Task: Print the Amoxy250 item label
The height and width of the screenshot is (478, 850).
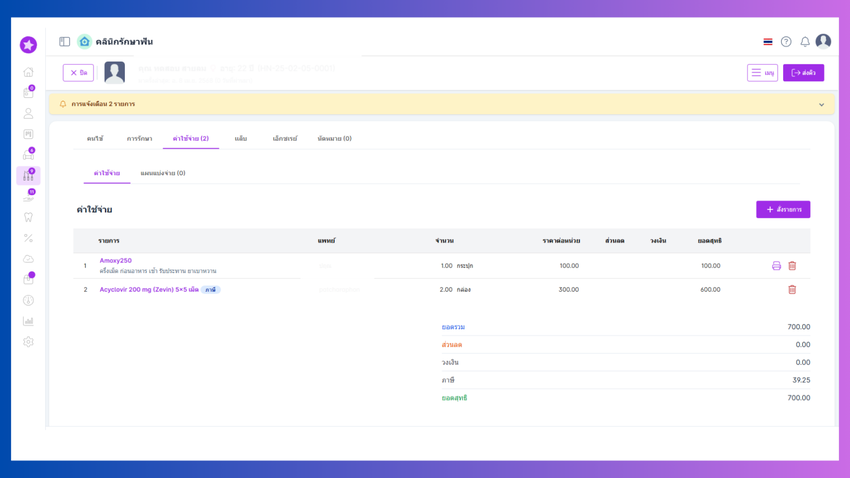Action: (x=776, y=266)
